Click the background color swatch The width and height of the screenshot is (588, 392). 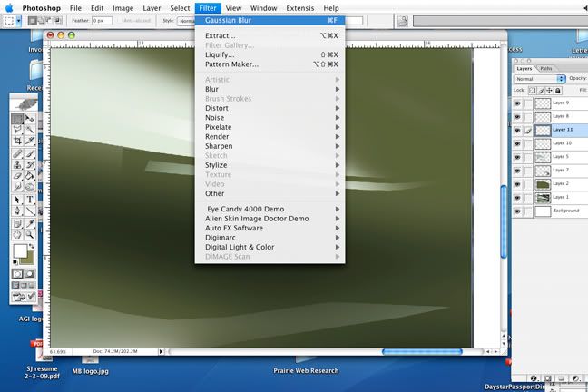[x=28, y=258]
